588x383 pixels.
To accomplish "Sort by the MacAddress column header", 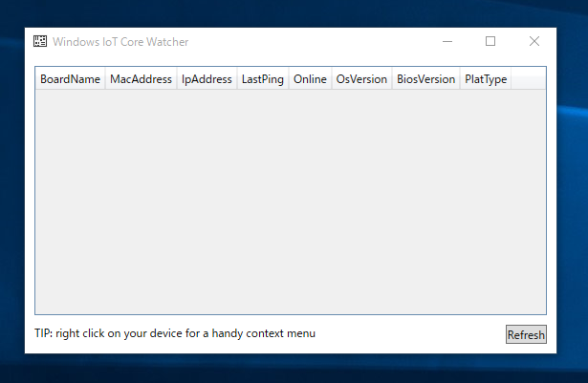I will [x=141, y=79].
